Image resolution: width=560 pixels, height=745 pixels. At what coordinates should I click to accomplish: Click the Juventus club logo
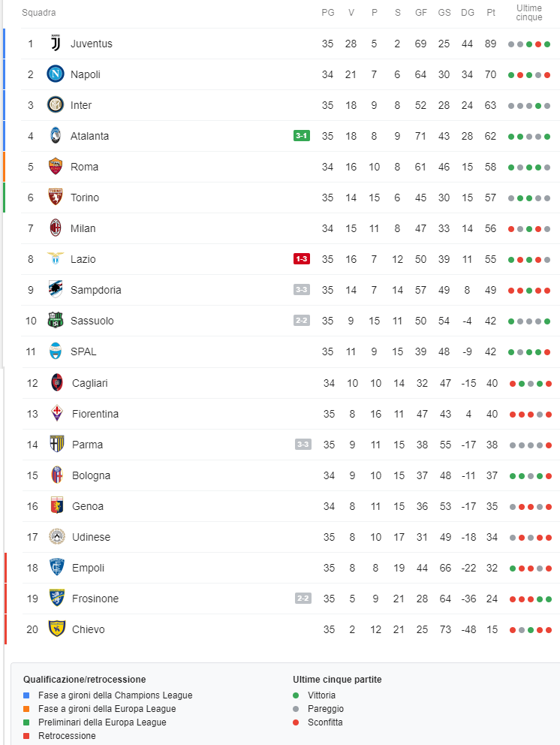coord(56,44)
